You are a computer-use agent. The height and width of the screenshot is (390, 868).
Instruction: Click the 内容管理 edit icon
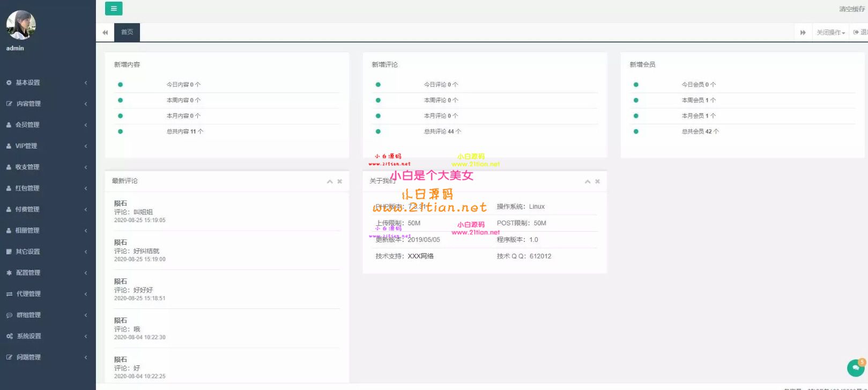[9, 104]
